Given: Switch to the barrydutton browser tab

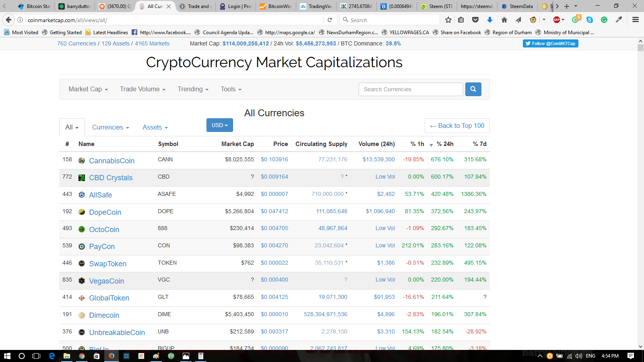Looking at the screenshot, I should (75, 6).
